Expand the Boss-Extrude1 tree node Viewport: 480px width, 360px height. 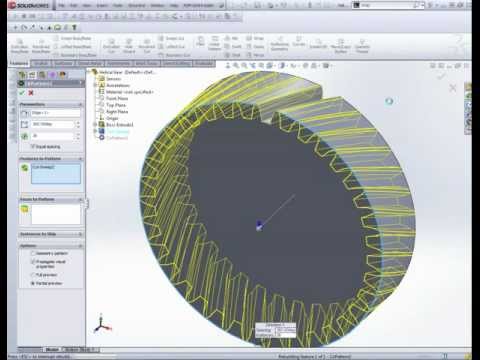pos(95,125)
